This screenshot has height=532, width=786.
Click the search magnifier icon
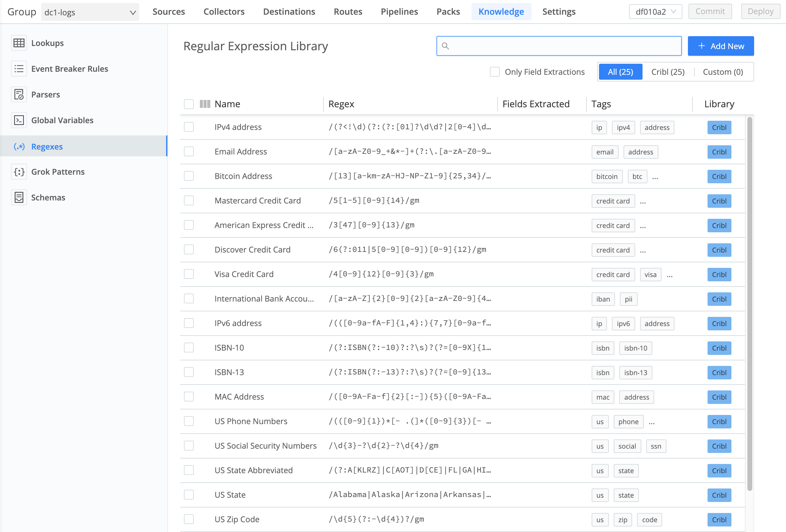[x=445, y=46]
